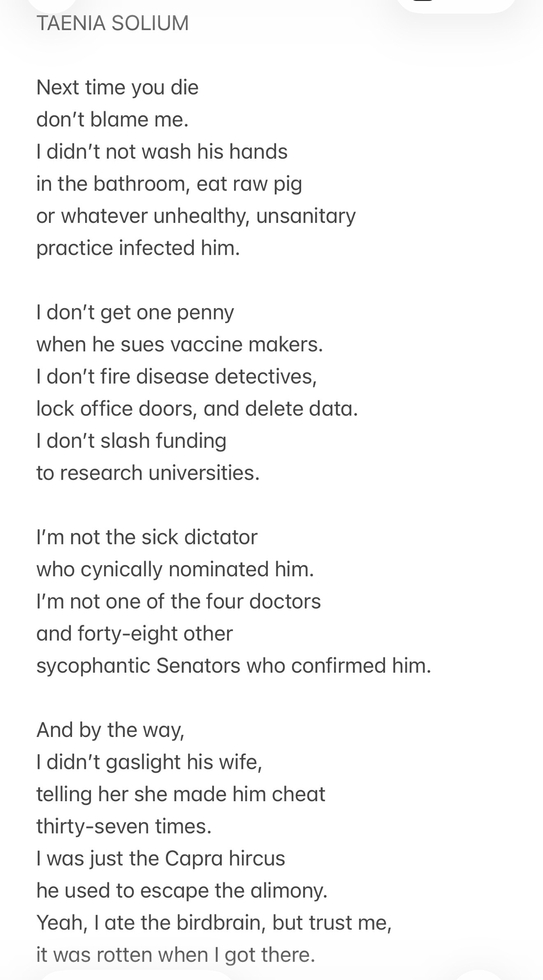The image size is (543, 980).
Task: Click the line 'thirty-seven times.'
Action: tap(124, 827)
